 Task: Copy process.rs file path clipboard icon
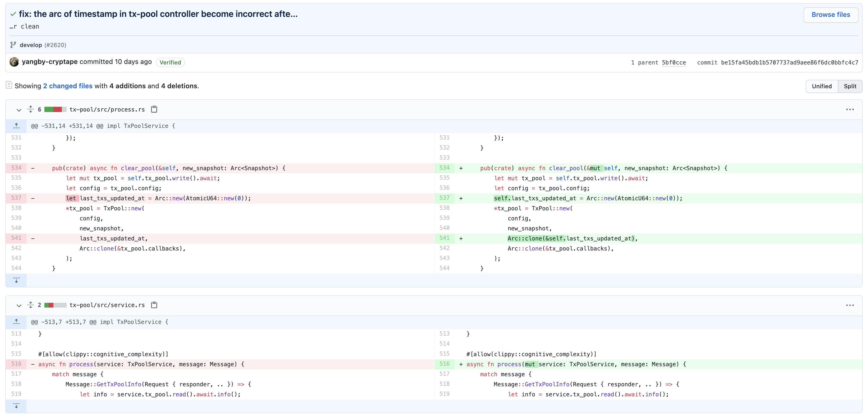[154, 109]
